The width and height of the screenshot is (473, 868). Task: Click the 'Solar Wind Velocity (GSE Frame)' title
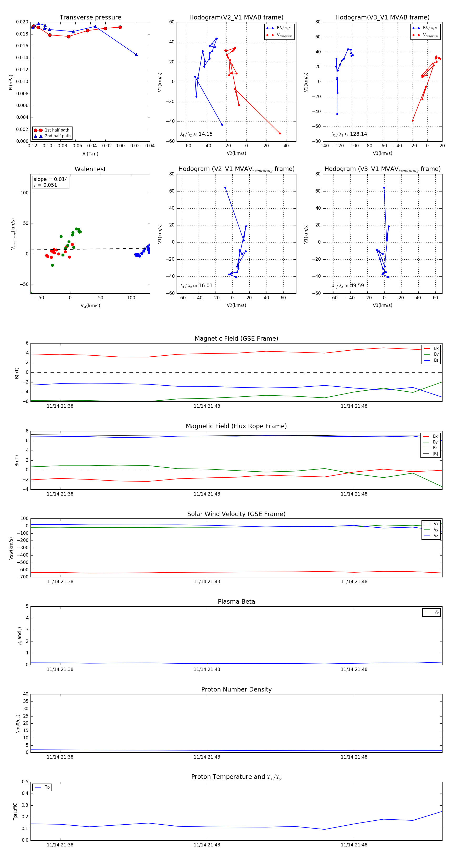[x=236, y=514]
